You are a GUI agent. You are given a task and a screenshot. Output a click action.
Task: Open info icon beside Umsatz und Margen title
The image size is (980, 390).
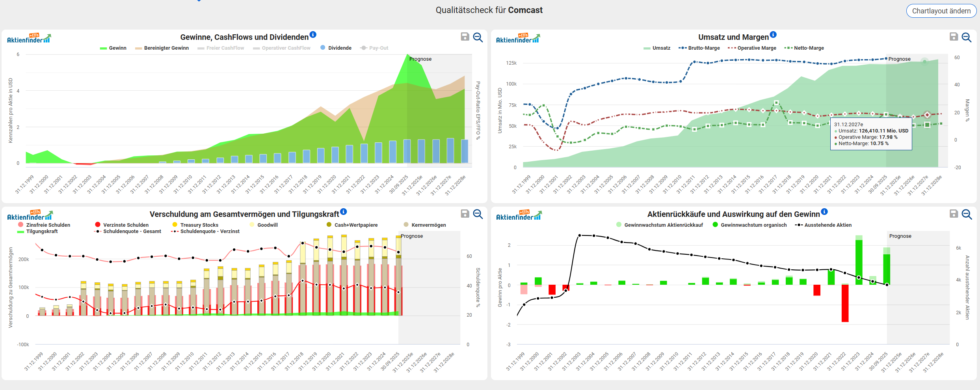pos(773,35)
